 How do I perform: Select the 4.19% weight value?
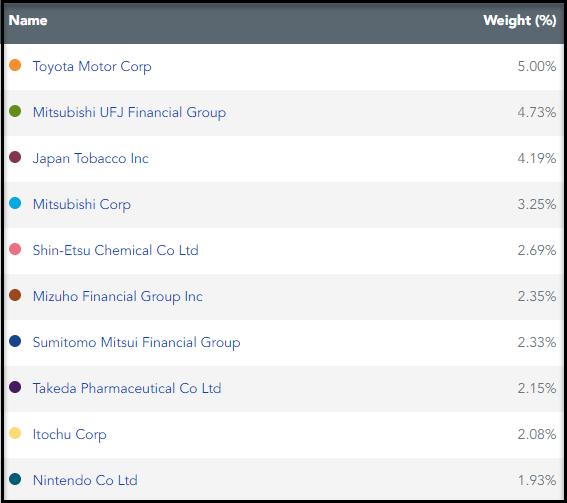tap(537, 158)
